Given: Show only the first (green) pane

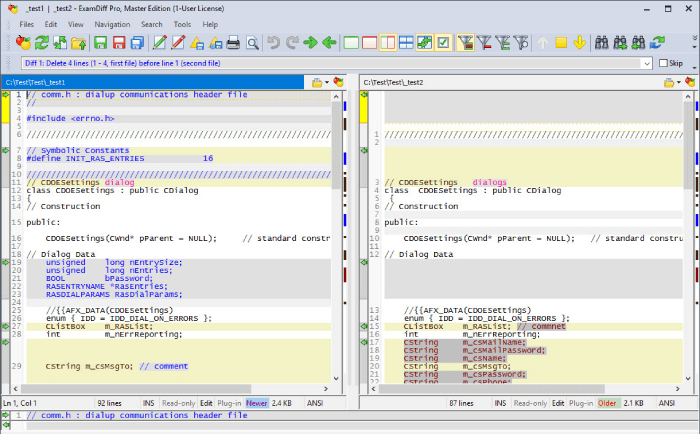Looking at the screenshot, I should click(x=351, y=43).
